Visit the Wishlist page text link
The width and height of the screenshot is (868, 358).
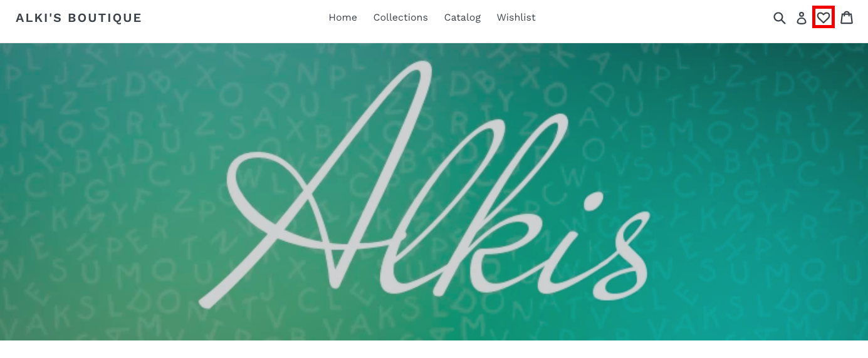click(516, 18)
